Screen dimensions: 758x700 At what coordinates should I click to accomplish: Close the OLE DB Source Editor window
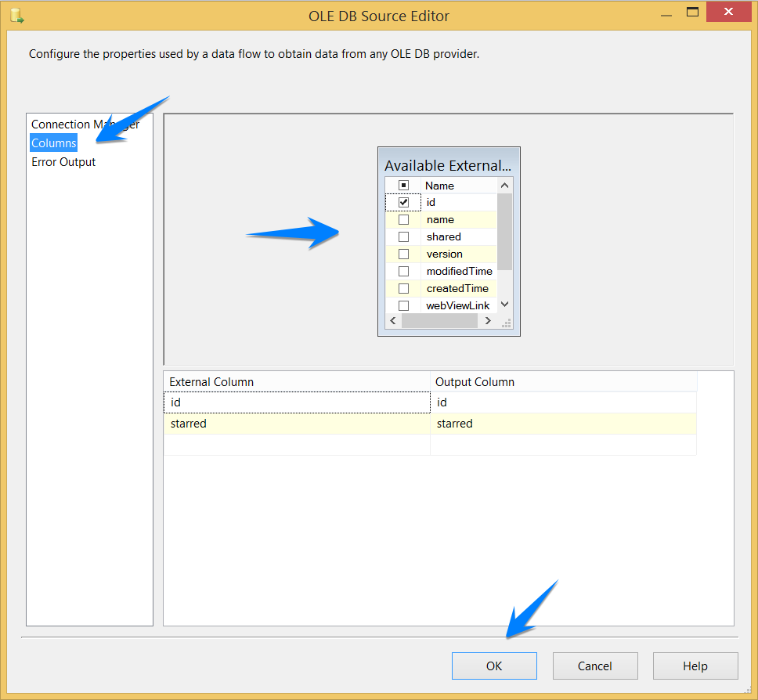pyautogui.click(x=728, y=12)
